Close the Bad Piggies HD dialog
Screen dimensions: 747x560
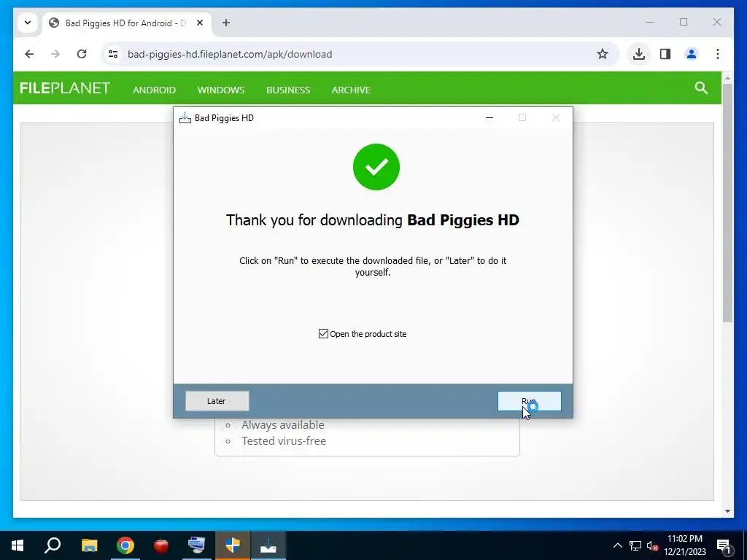click(x=555, y=117)
